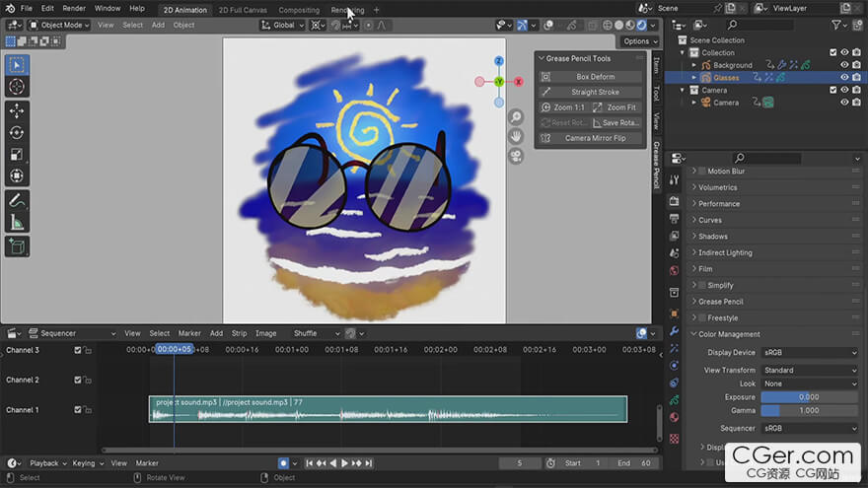
Task: Select the Cursor tool in the toolbar
Action: coord(17,87)
